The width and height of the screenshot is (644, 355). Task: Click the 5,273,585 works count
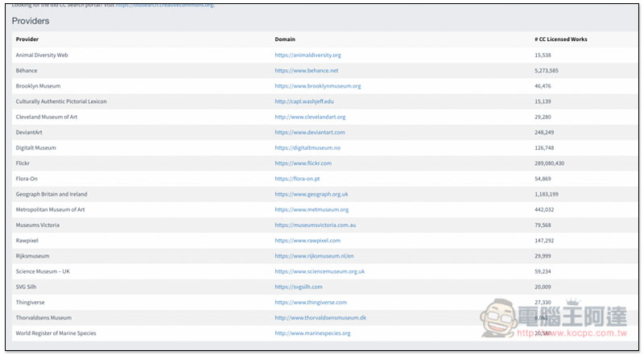547,71
